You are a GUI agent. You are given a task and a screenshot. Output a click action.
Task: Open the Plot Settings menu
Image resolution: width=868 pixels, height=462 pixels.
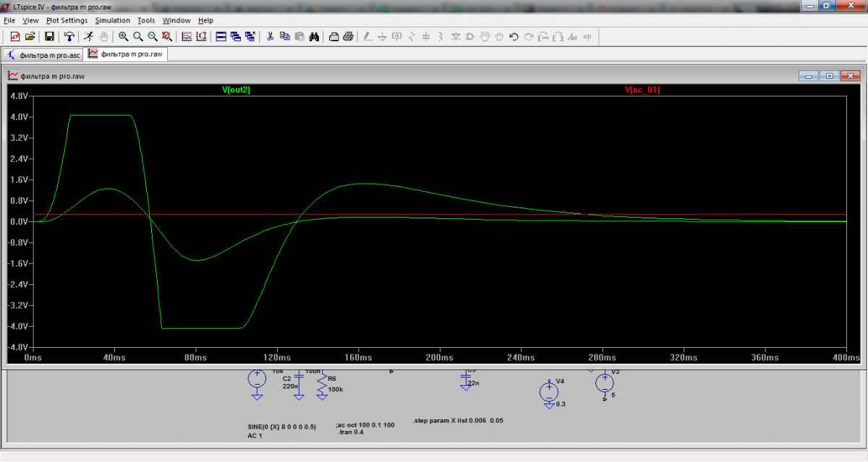coord(67,21)
